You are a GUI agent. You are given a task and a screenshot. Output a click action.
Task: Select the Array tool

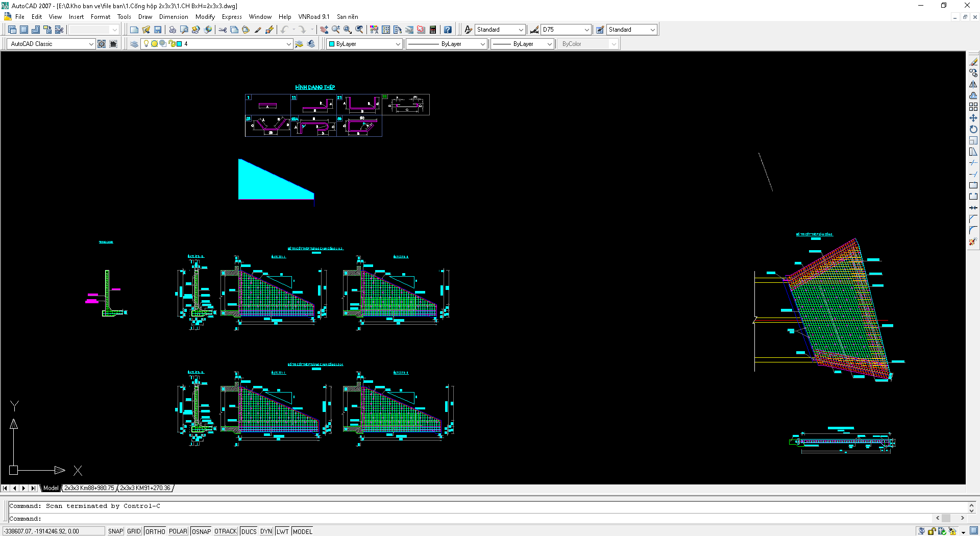(x=973, y=107)
